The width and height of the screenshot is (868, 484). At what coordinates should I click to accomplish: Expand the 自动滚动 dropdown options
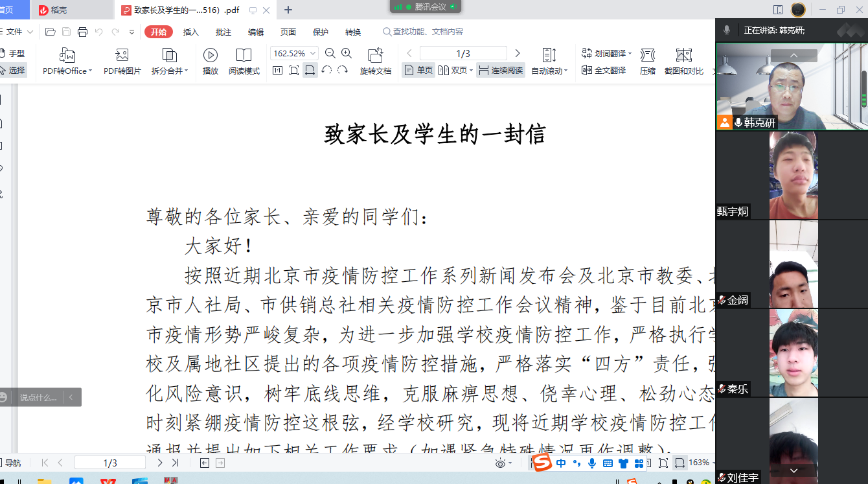(x=565, y=71)
